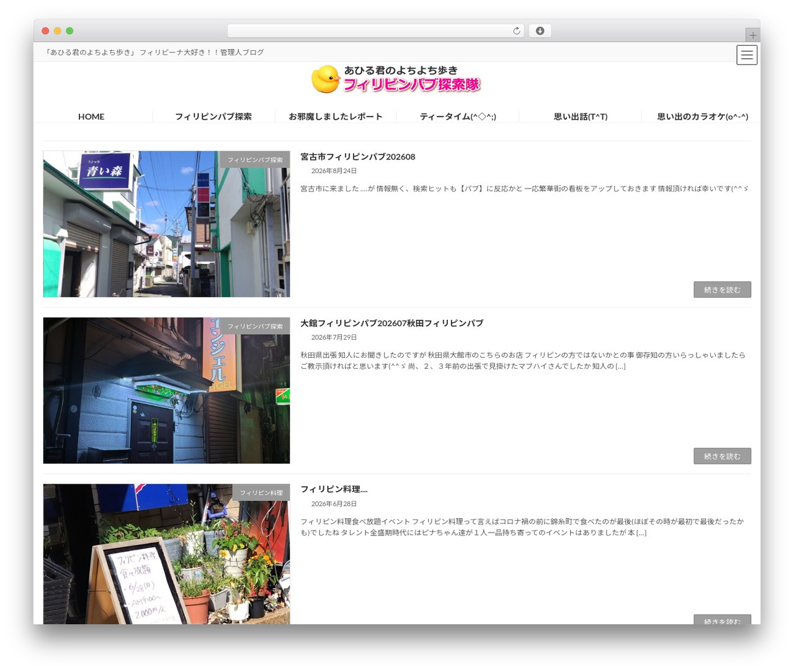Click the フィリピン料理食べ放題イベント excerpt text
Viewport: 794px width, 672px height.
tap(522, 527)
